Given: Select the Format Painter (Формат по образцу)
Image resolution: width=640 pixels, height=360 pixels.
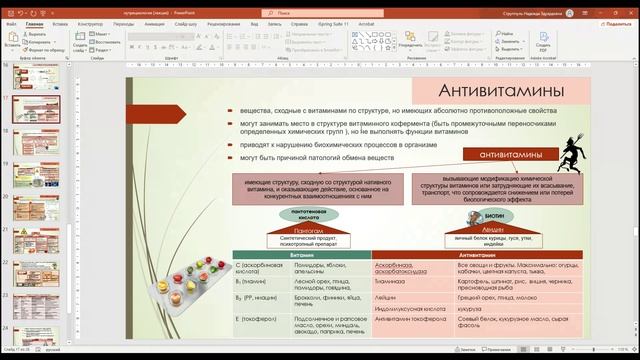Looking at the screenshot, I should point(43,50).
